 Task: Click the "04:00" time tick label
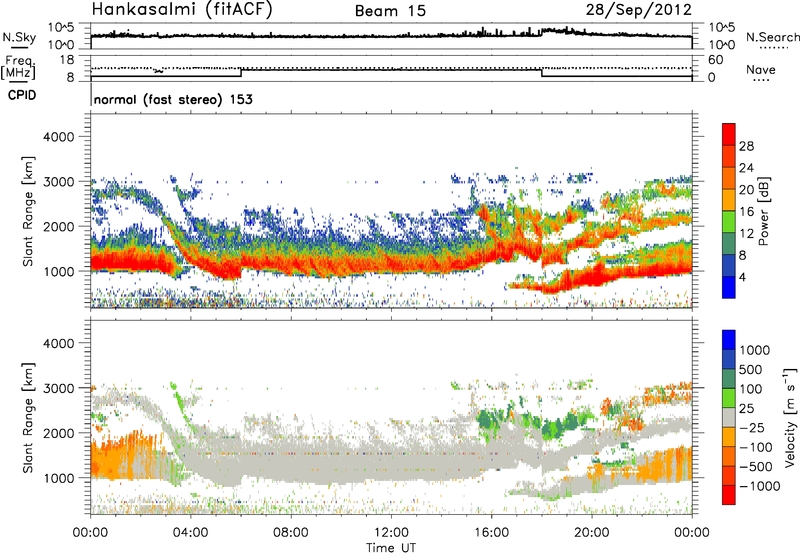pyautogui.click(x=190, y=533)
